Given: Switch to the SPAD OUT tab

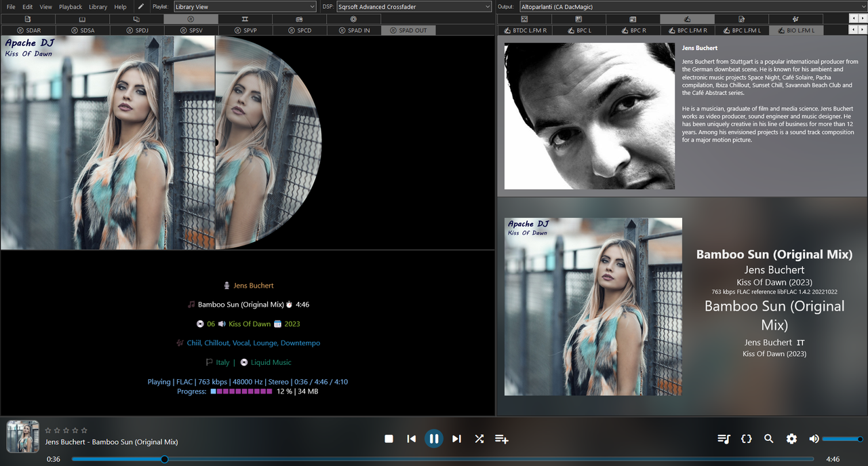Looking at the screenshot, I should 408,30.
